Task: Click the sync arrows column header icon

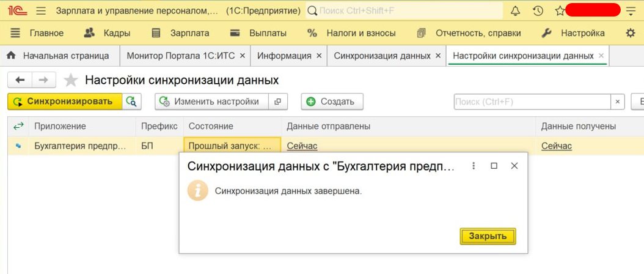Action: point(18,127)
